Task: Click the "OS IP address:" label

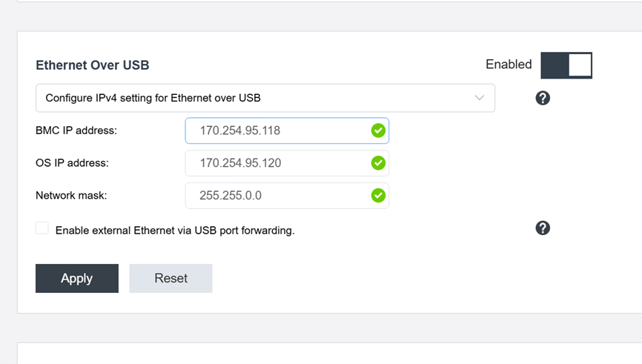Action: pyautogui.click(x=72, y=163)
